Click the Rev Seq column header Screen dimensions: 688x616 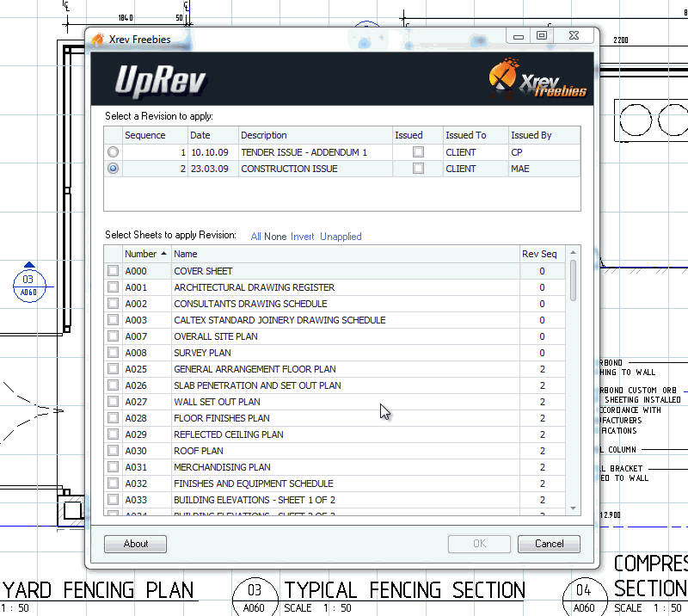[x=539, y=254]
